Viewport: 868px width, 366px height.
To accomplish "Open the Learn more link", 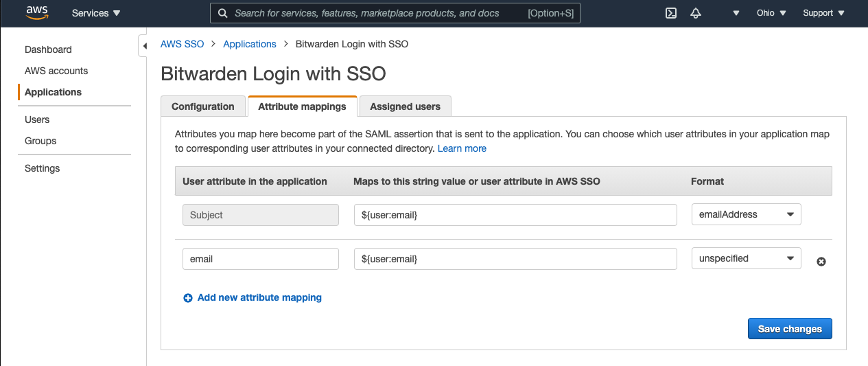I will pos(462,148).
